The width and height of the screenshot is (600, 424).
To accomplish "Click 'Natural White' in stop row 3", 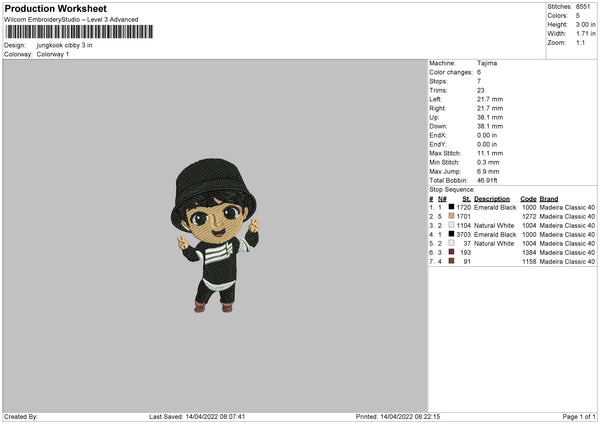I will pyautogui.click(x=494, y=225).
